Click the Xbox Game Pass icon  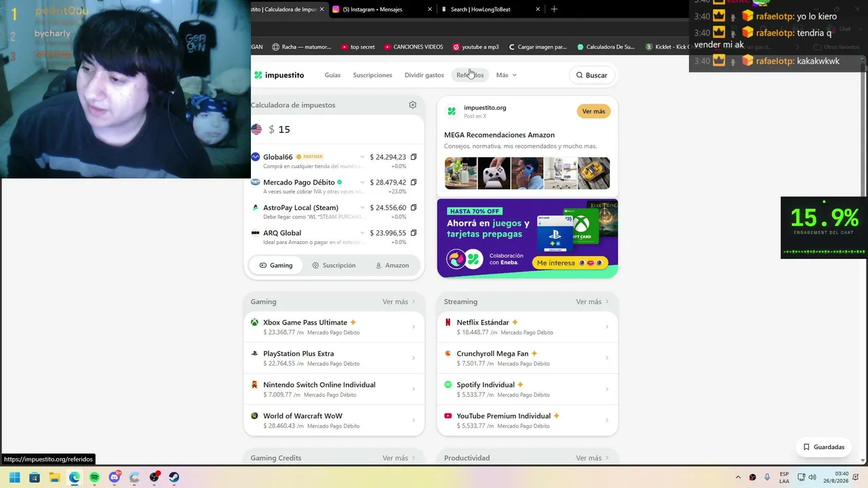(x=254, y=323)
